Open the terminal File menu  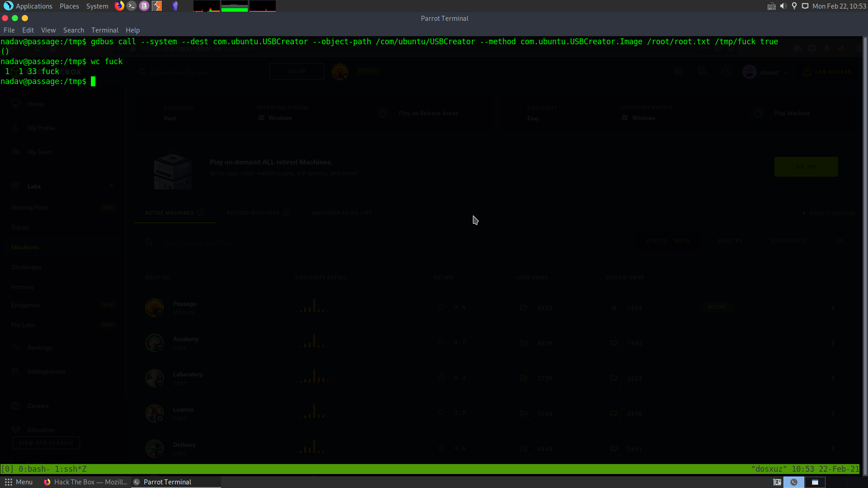(9, 30)
